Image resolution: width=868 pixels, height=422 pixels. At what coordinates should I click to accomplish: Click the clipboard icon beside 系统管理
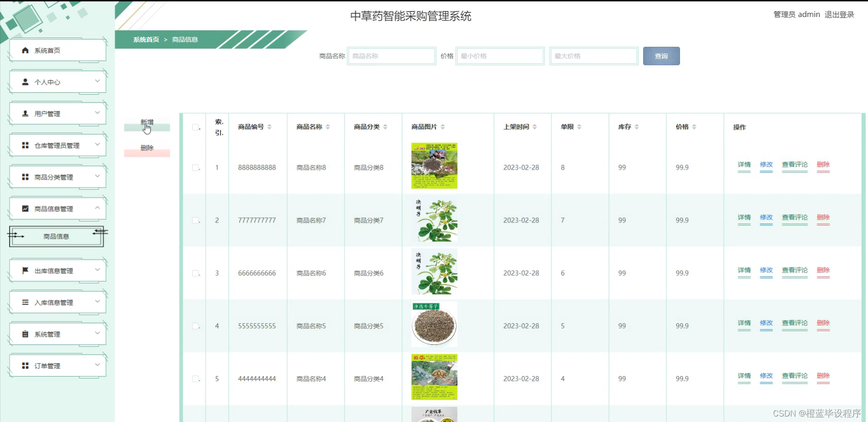25,334
